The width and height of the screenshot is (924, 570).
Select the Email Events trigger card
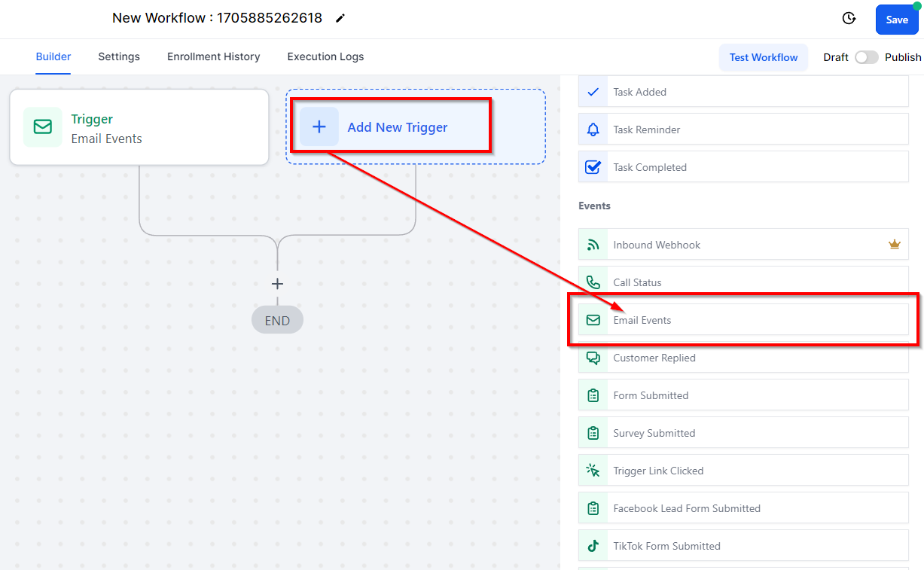click(x=139, y=128)
